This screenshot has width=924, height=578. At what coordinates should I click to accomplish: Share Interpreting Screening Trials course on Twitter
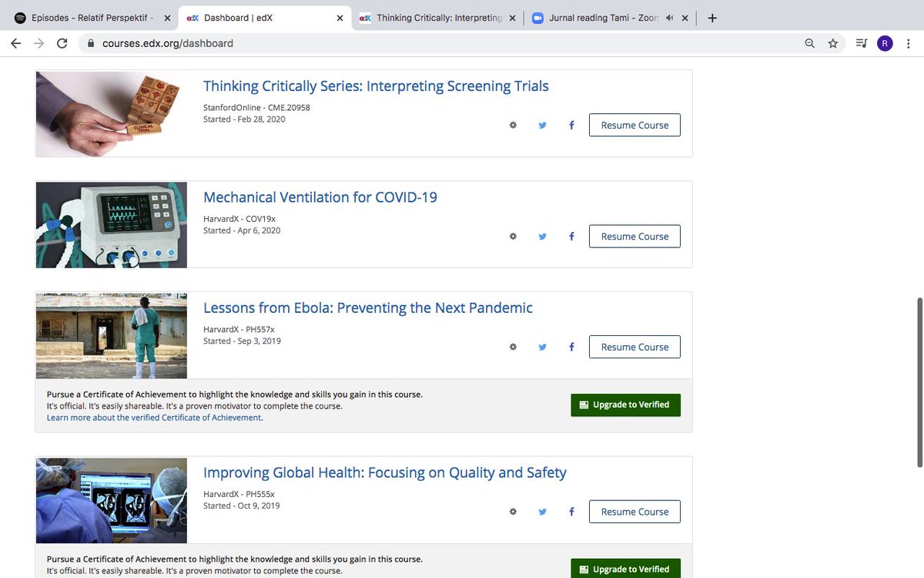tap(542, 126)
